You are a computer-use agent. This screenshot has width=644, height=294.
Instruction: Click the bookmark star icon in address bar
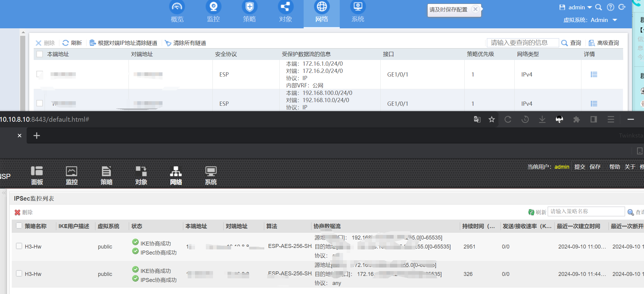[492, 120]
